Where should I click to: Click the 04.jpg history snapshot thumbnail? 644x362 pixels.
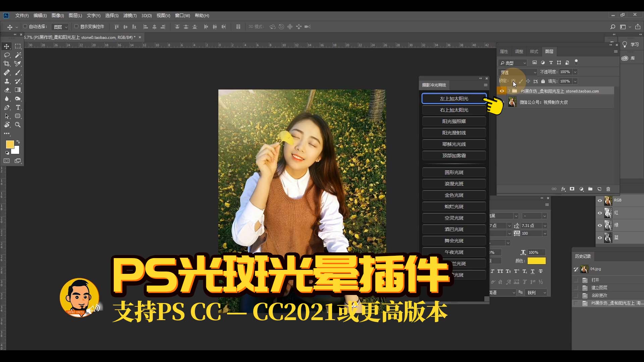coord(584,269)
